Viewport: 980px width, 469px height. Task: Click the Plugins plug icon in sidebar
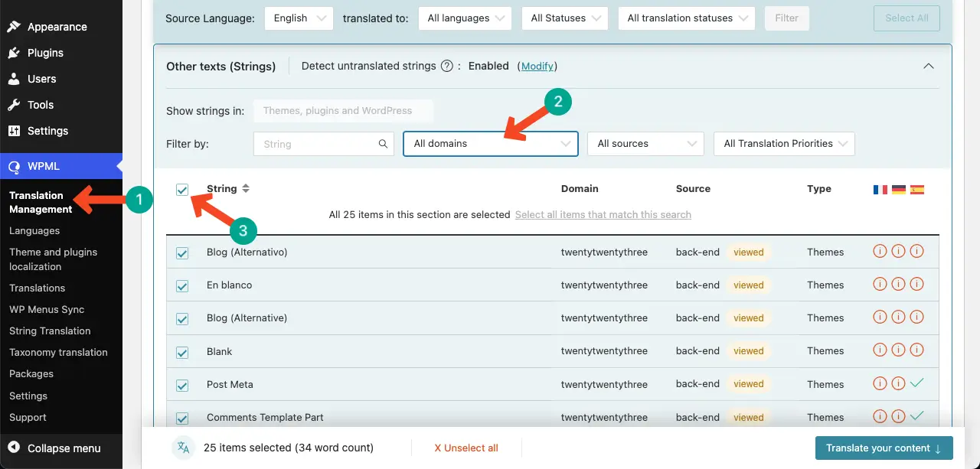14,53
